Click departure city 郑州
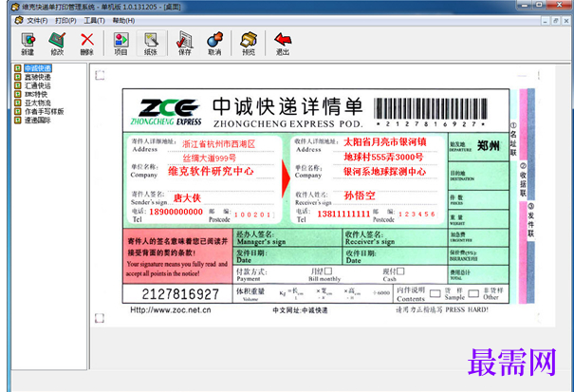The height and width of the screenshot is (392, 574). click(488, 146)
